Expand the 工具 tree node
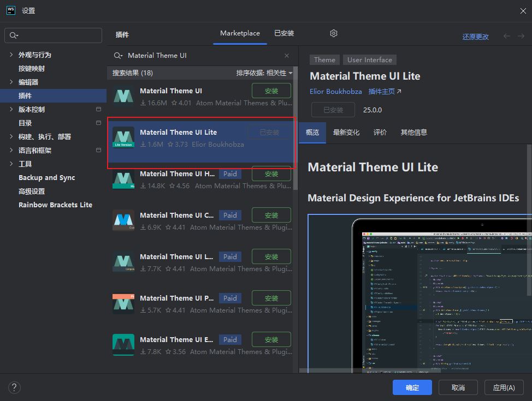This screenshot has height=401, width=532. coord(11,164)
